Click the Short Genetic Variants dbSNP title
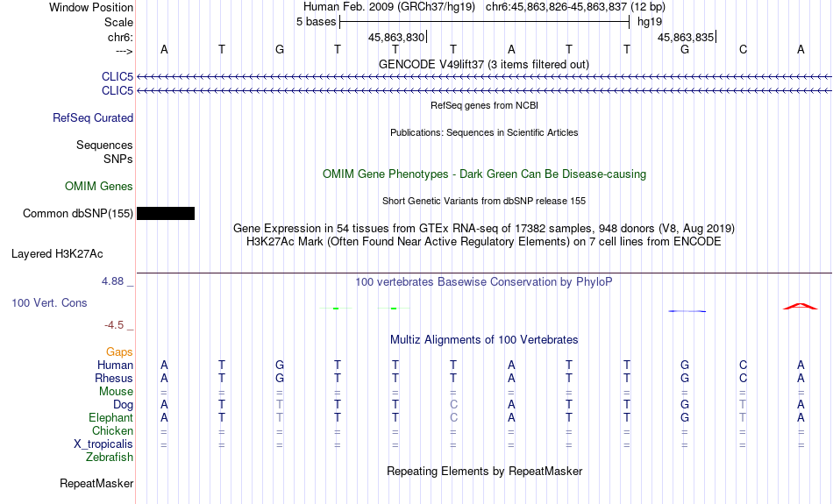Screen dimensions: 833x504 (484, 201)
